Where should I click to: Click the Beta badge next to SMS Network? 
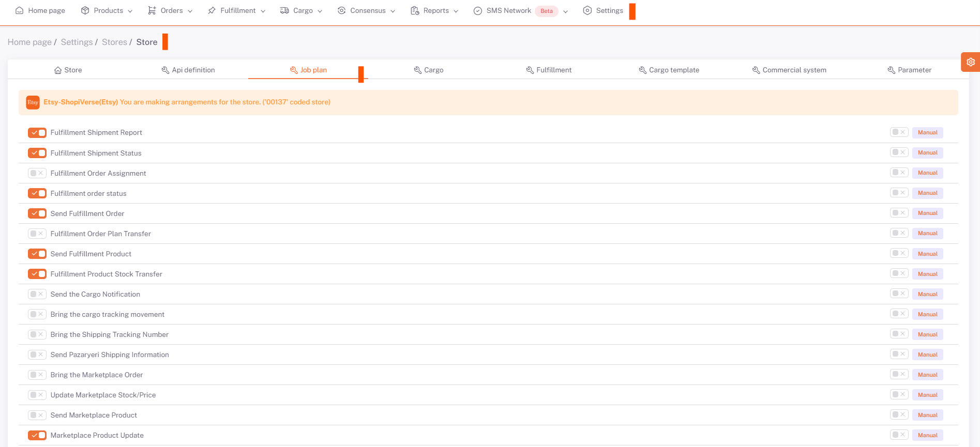click(547, 11)
